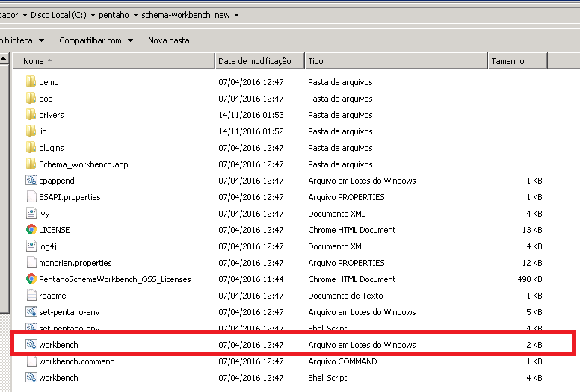Select the plugins folder icon
This screenshot has height=392, width=580.
click(31, 147)
